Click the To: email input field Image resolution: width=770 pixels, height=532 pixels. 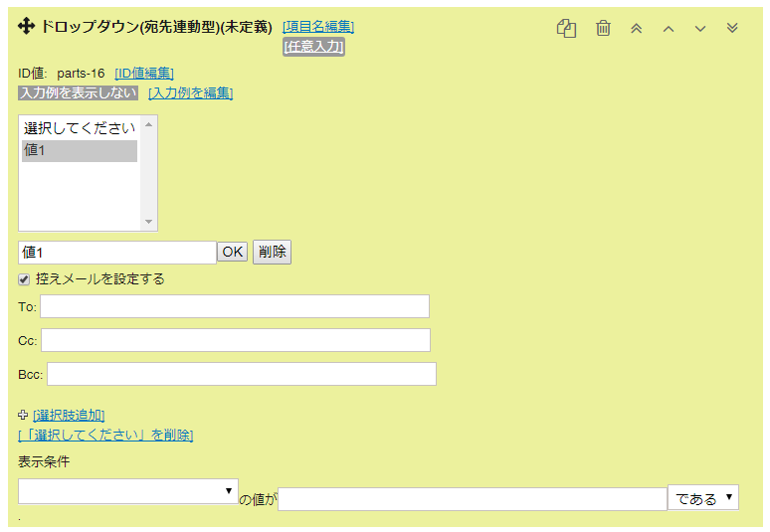tap(235, 306)
